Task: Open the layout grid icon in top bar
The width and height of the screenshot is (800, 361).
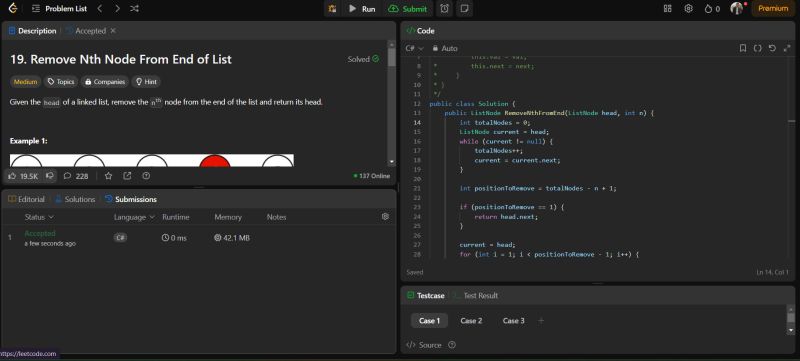Action: (x=667, y=9)
